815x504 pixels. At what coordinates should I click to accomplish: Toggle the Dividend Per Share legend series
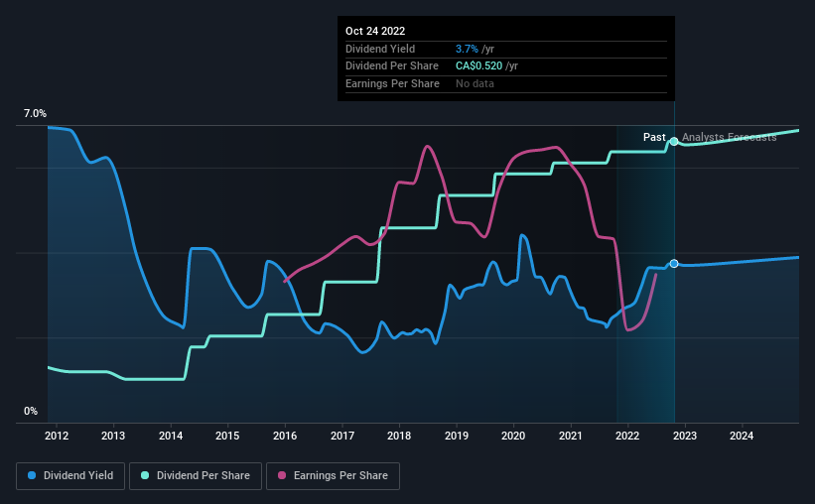tap(196, 476)
